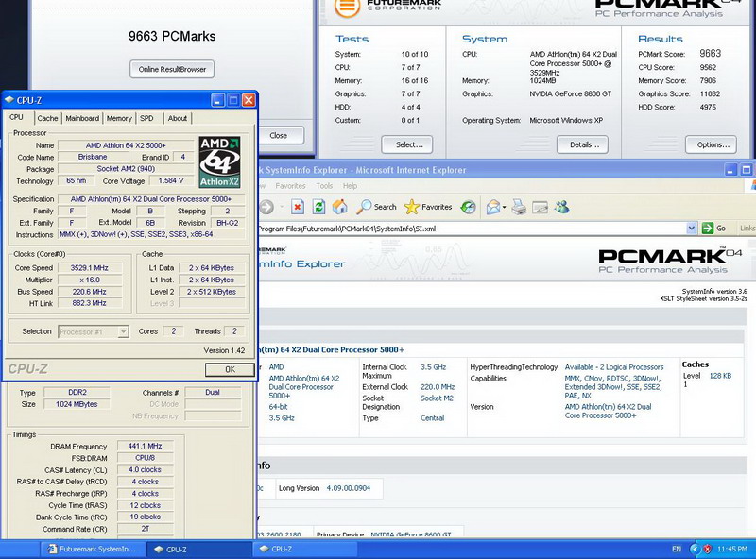Go to Home page icon in IE
The height and width of the screenshot is (559, 756).
340,207
